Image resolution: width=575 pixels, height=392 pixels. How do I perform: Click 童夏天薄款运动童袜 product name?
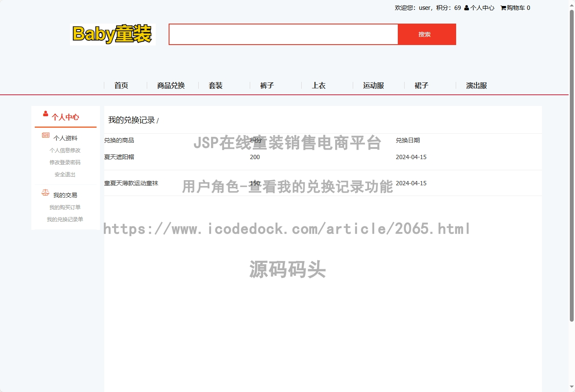click(131, 183)
